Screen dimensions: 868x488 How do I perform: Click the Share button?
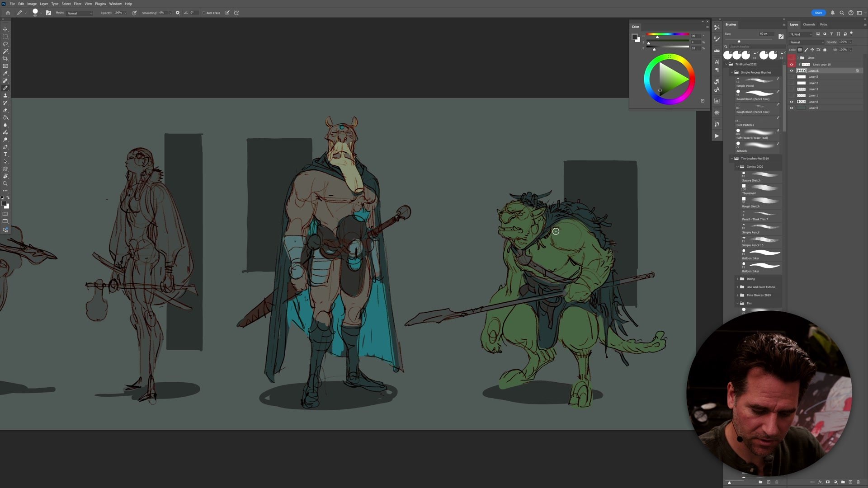818,13
